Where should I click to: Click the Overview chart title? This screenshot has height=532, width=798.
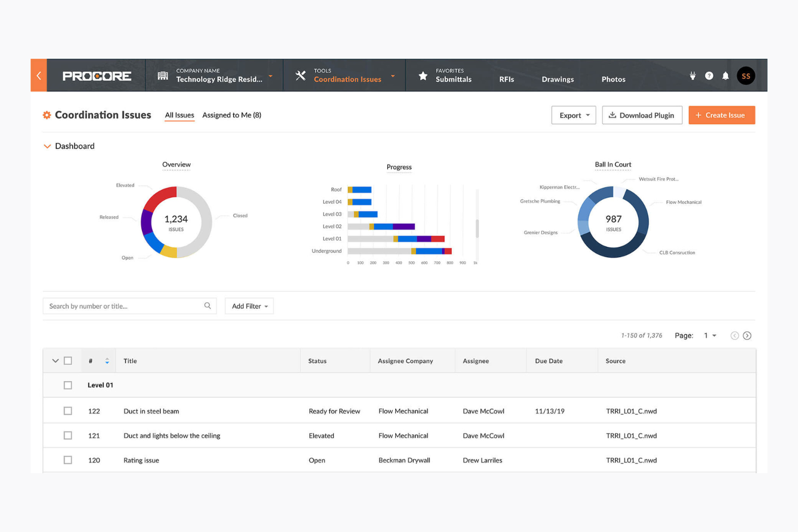coord(176,164)
